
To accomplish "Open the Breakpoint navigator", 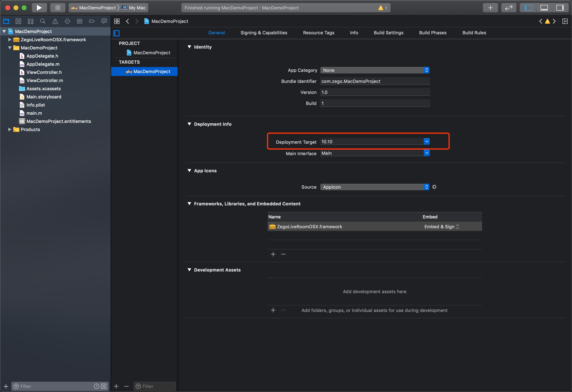I will pos(92,21).
